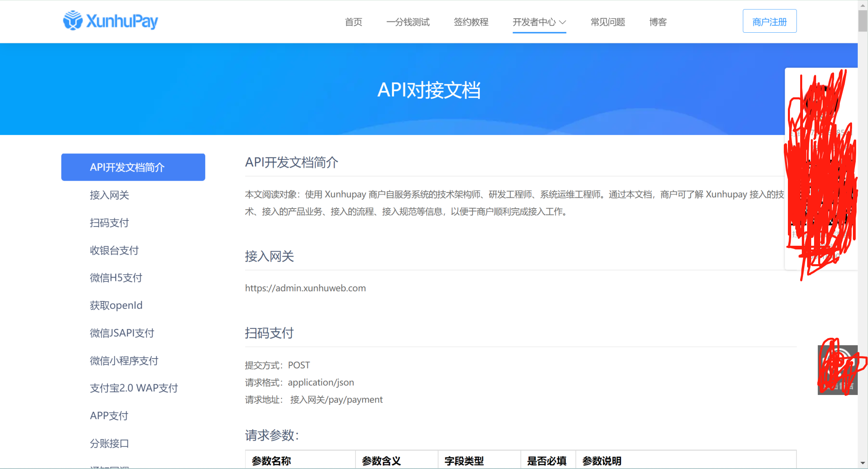Click the 是否必填 table header
The height and width of the screenshot is (469, 868).
tap(546, 461)
